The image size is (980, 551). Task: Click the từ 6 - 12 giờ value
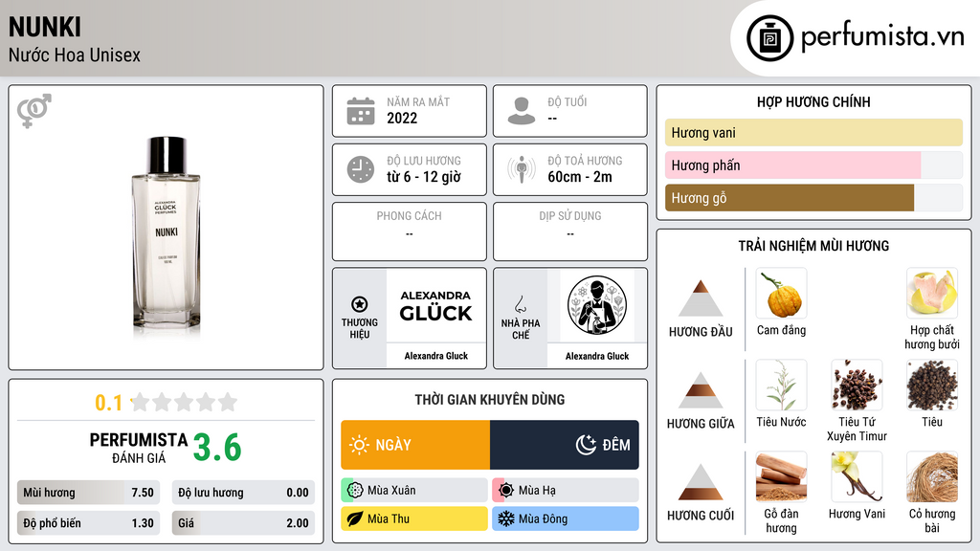point(424,177)
